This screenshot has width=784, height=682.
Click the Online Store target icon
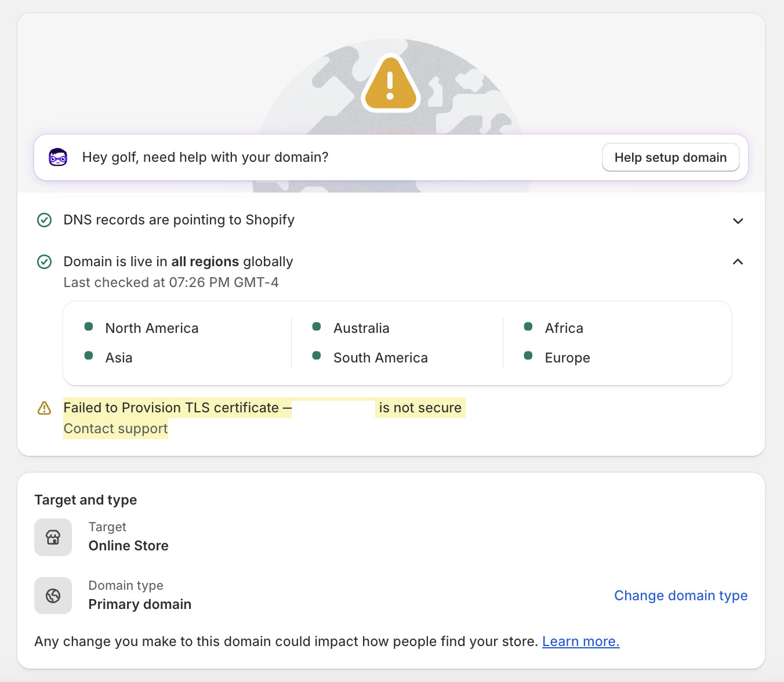(53, 538)
